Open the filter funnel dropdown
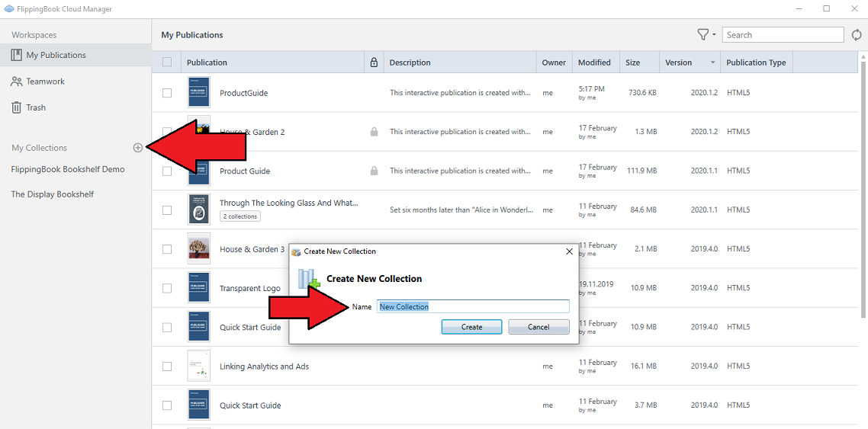This screenshot has width=868, height=429. (x=706, y=35)
